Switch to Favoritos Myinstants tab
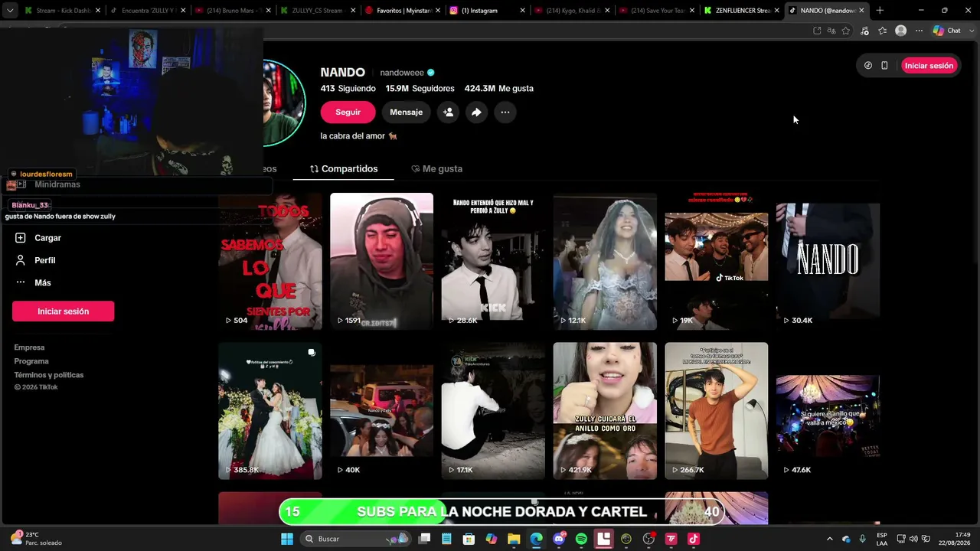 402,11
